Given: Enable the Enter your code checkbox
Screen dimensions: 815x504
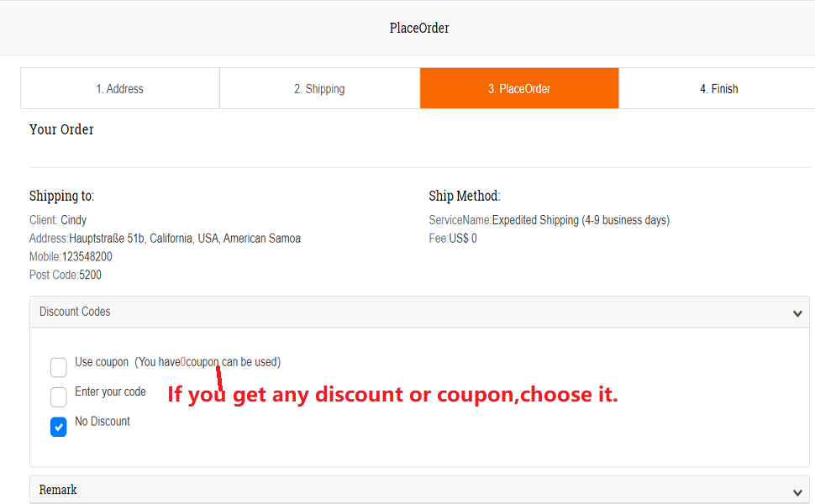Looking at the screenshot, I should (x=59, y=396).
